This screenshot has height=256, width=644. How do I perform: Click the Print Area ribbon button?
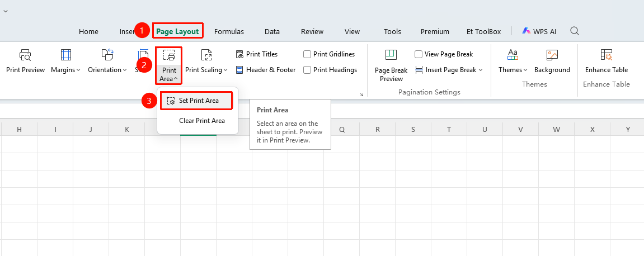(169, 65)
